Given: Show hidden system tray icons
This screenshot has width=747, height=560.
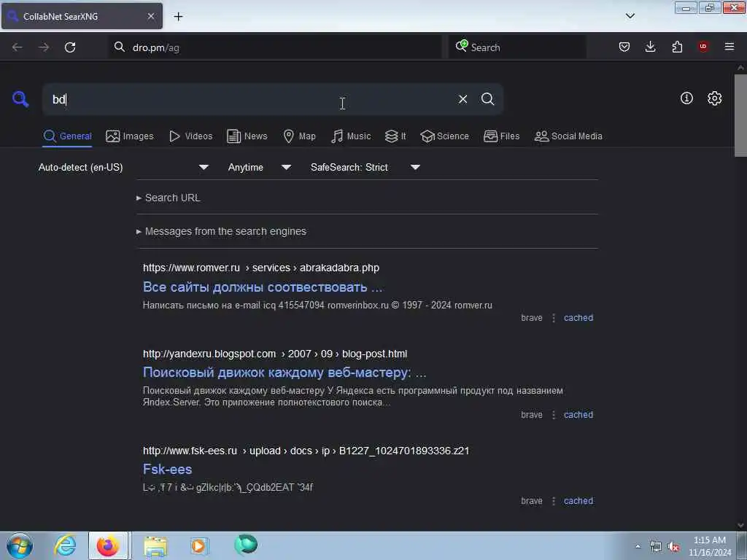Looking at the screenshot, I should coord(638,546).
